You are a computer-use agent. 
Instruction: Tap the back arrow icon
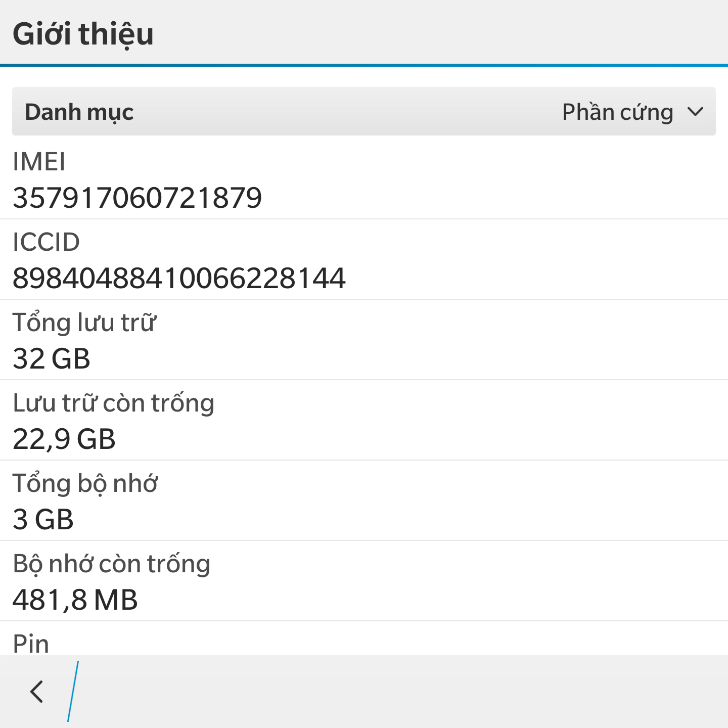click(x=36, y=691)
